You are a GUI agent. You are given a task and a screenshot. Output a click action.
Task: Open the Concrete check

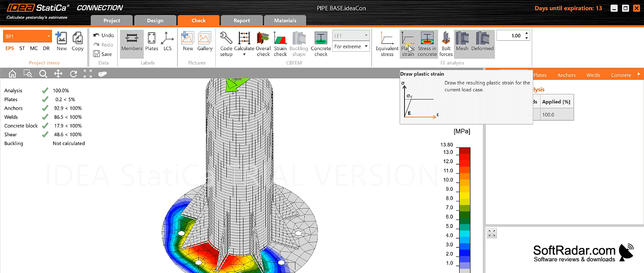tap(320, 44)
